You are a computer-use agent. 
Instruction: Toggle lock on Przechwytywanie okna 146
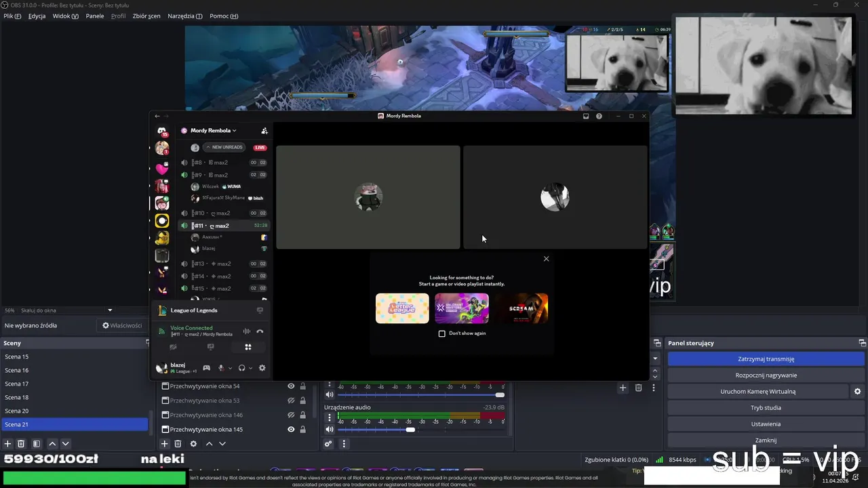[302, 415]
